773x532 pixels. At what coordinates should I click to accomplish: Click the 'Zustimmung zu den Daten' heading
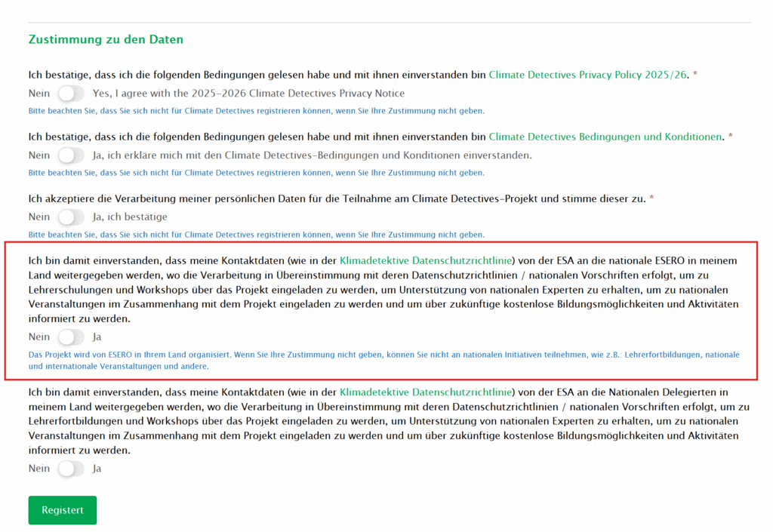click(106, 39)
